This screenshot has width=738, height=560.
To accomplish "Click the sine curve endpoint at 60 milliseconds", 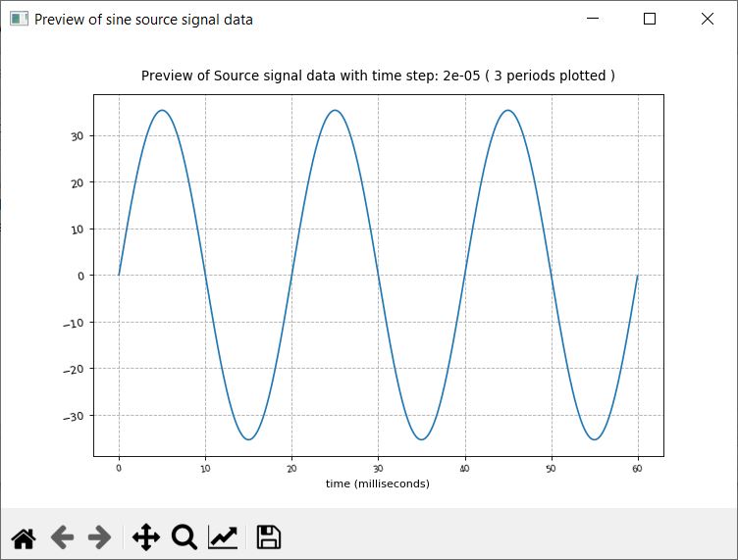I will (637, 276).
